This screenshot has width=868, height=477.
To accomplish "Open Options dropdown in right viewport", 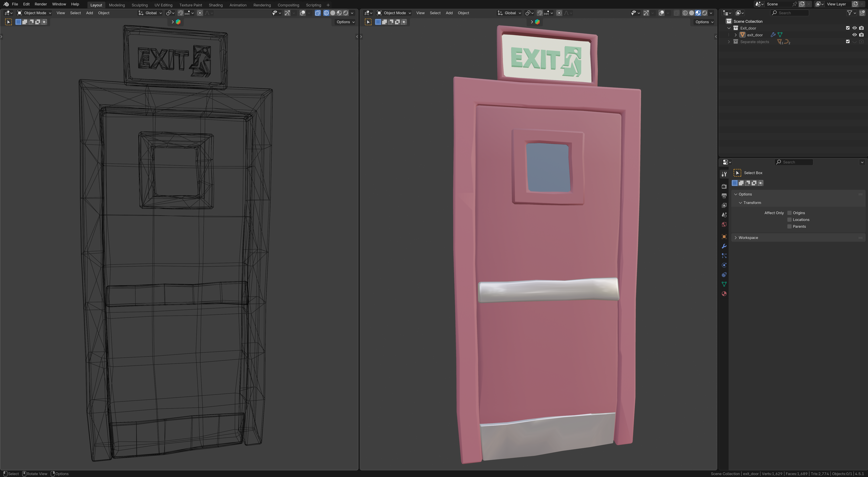I will pyautogui.click(x=704, y=22).
